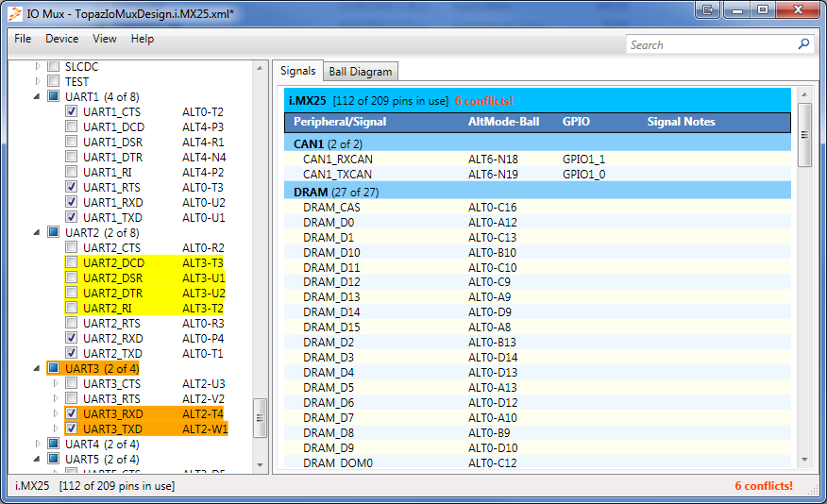Click the Peripheral/Signal column header
The height and width of the screenshot is (504, 827).
[340, 122]
